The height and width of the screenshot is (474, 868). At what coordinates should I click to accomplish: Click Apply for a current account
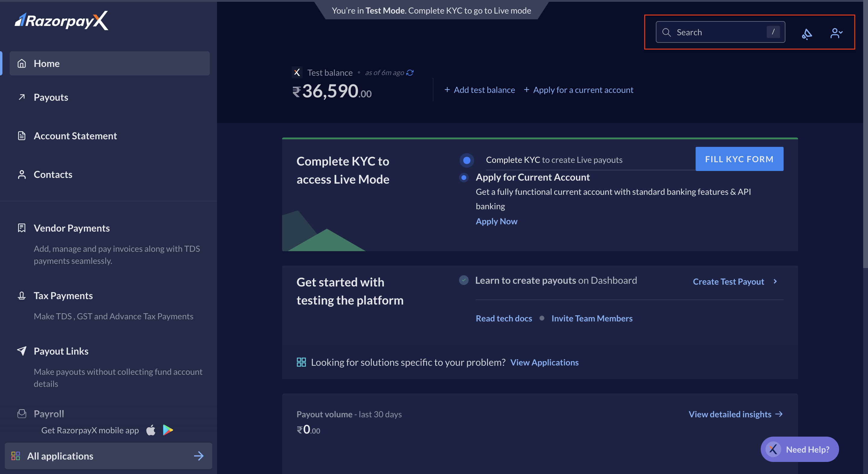579,90
